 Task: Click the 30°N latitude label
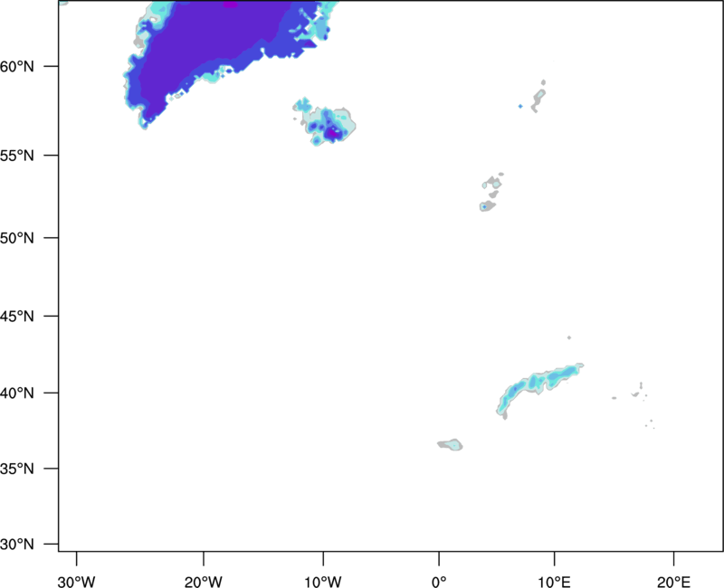tap(17, 545)
